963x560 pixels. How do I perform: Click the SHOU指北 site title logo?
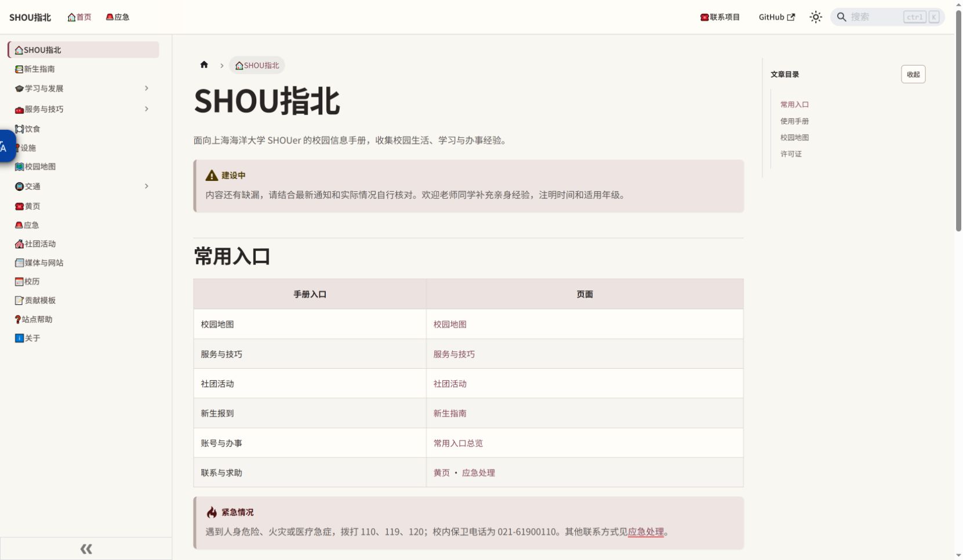click(x=30, y=17)
